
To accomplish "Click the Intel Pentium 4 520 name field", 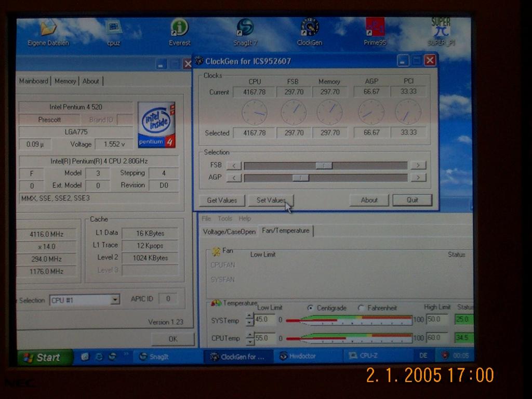I will click(x=76, y=107).
